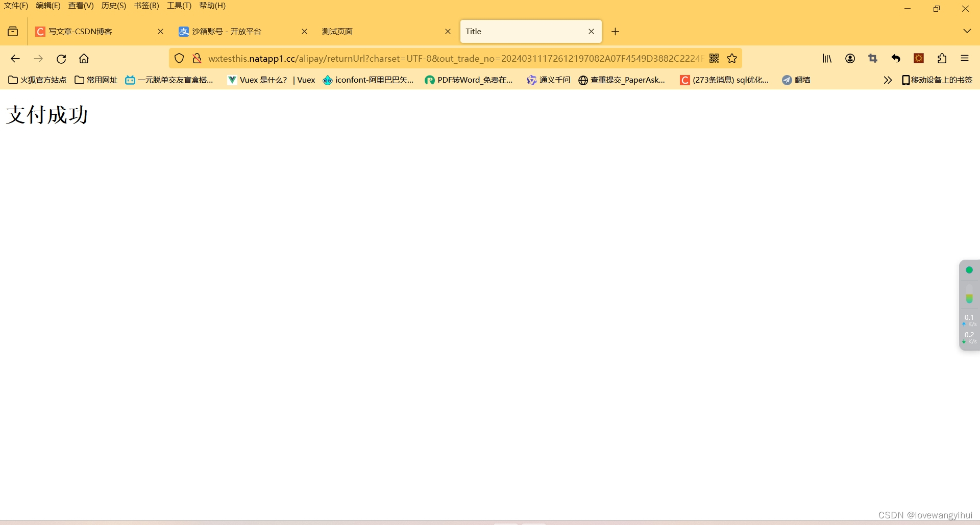980x525 pixels.
Task: Open PDF转Word bookmark
Action: (469, 80)
